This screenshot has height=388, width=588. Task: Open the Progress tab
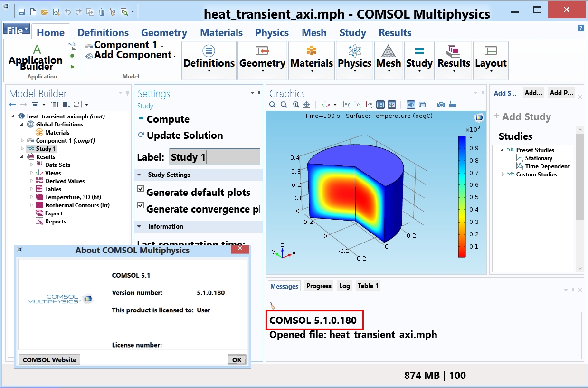(x=319, y=286)
